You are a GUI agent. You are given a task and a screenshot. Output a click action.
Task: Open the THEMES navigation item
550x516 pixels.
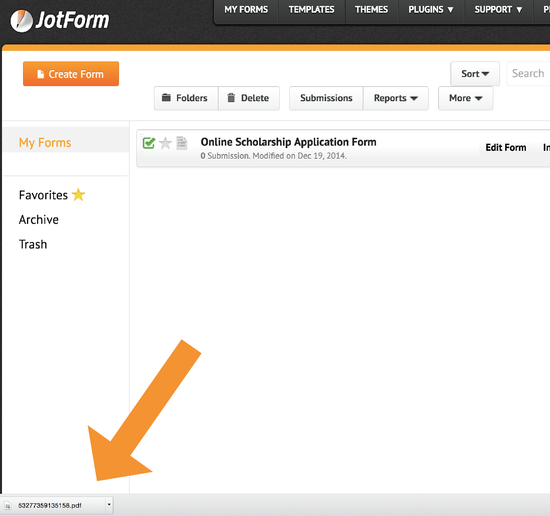point(371,10)
